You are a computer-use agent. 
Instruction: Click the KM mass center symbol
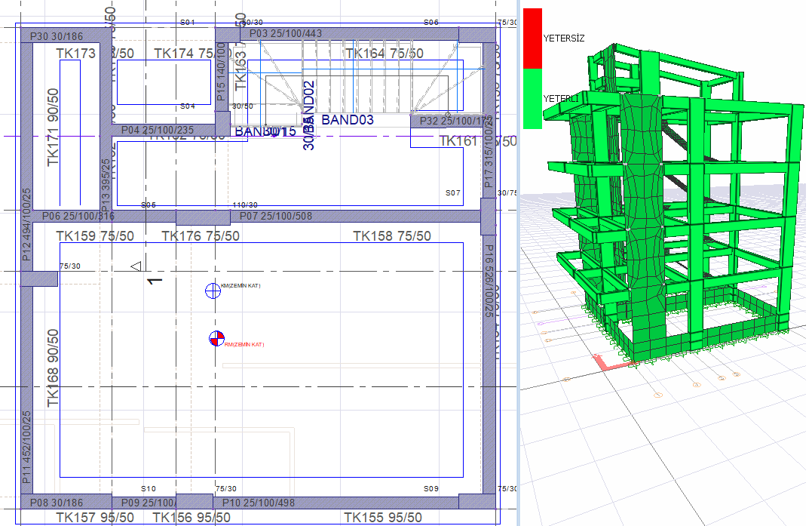(213, 291)
